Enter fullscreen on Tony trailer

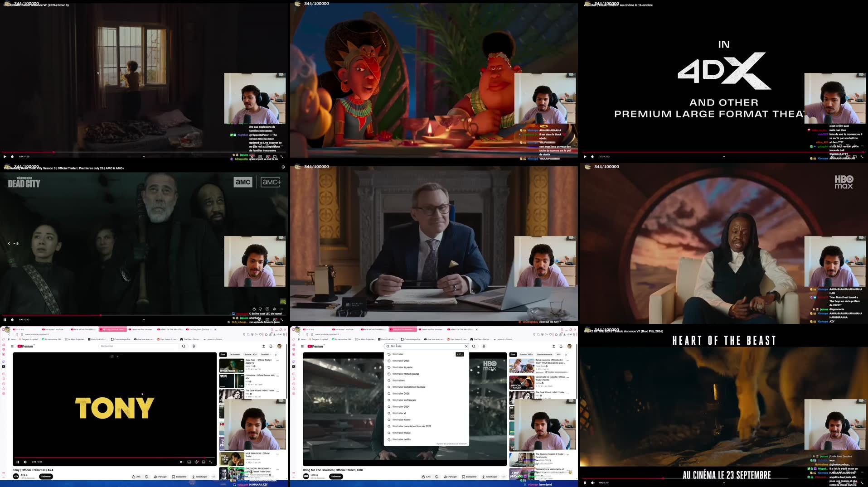tap(211, 462)
